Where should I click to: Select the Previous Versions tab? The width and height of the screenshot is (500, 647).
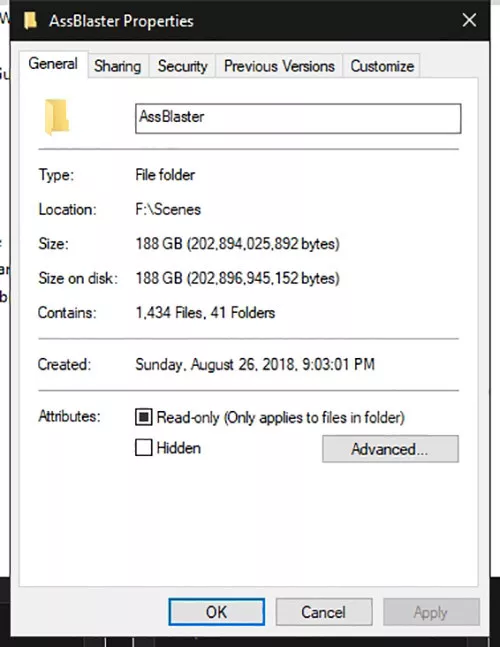(279, 66)
